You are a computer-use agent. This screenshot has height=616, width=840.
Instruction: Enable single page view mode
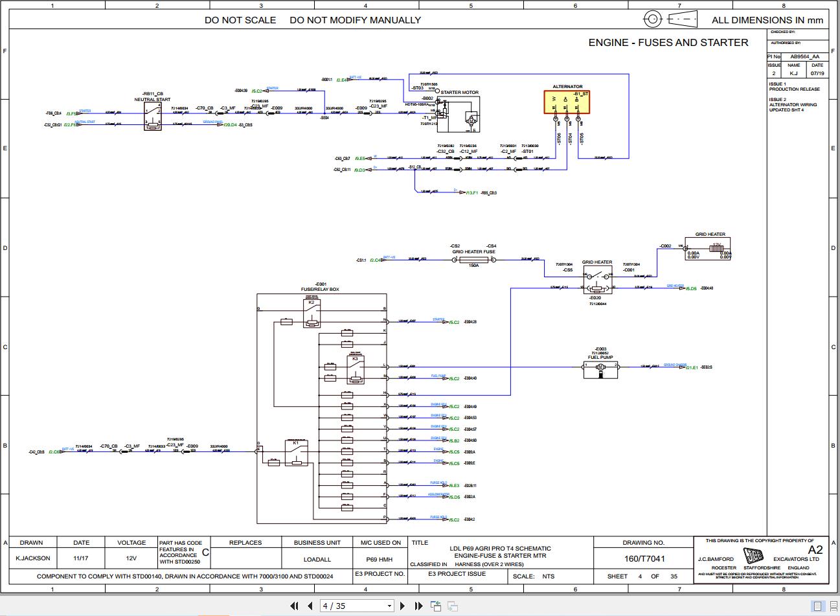817,606
